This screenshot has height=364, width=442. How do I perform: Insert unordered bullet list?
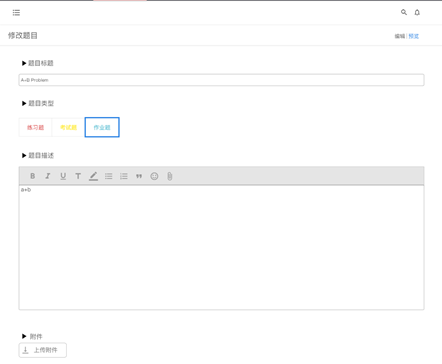click(x=109, y=176)
